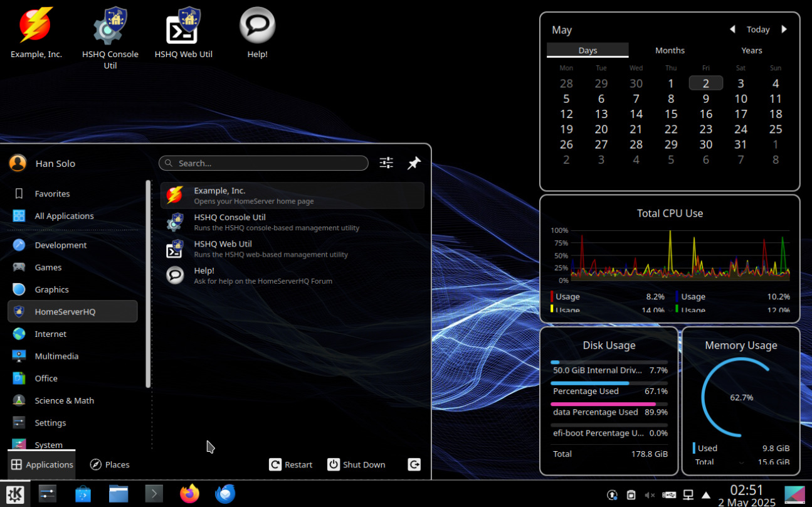Open the launcher configure sliders button
The image size is (812, 507).
pos(386,163)
